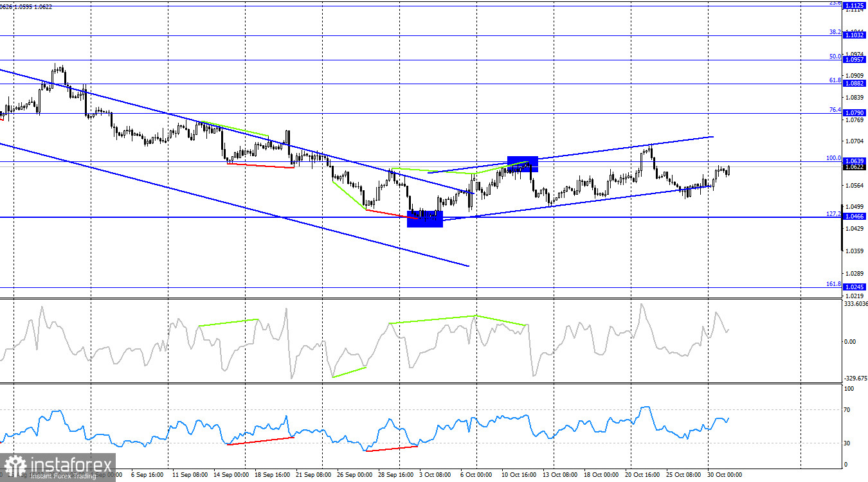Viewport: 868px width, 482px height.
Task: Select the 38.2 Fibonacci level label
Action: (835, 32)
